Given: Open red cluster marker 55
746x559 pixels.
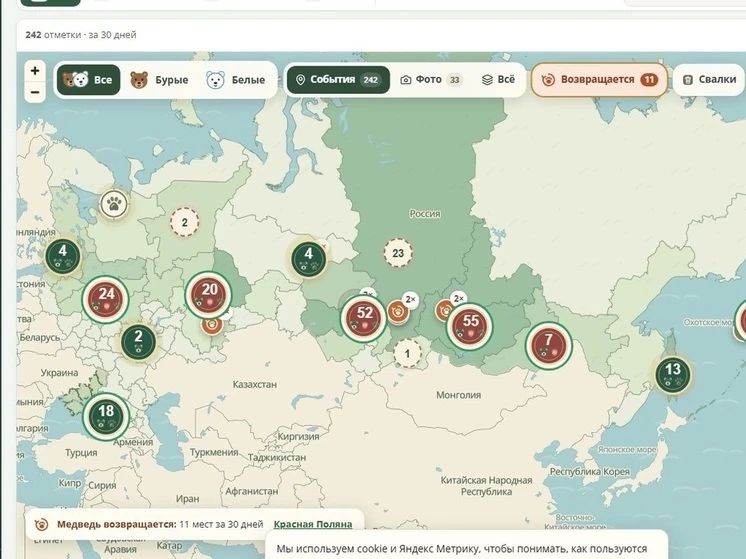Looking at the screenshot, I should click(470, 326).
